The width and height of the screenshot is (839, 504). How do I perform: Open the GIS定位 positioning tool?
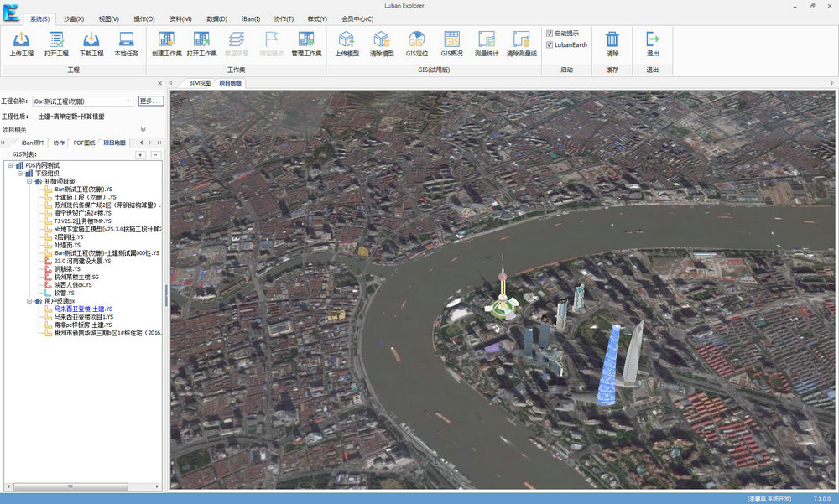(416, 39)
